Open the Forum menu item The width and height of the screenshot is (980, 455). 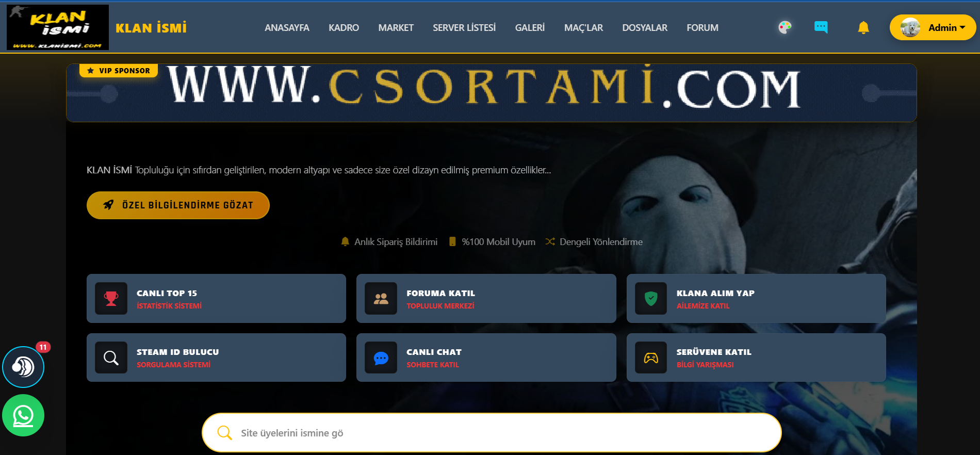703,28
